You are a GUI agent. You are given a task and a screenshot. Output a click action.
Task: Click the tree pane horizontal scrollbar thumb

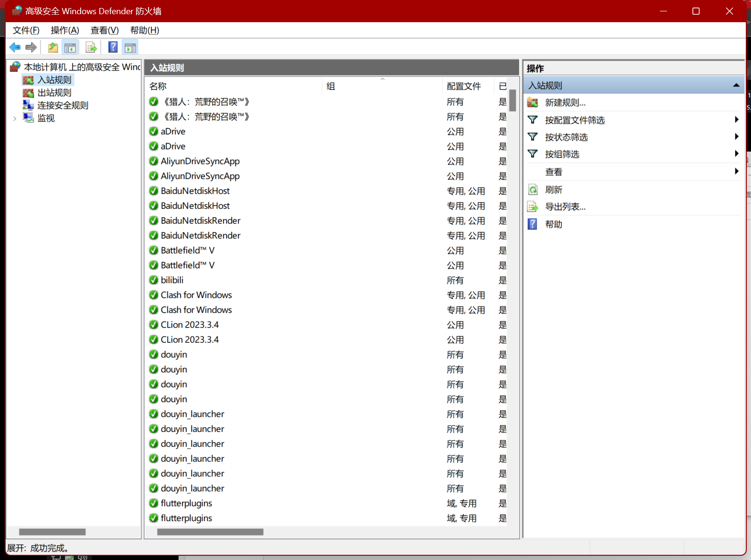[x=52, y=532]
